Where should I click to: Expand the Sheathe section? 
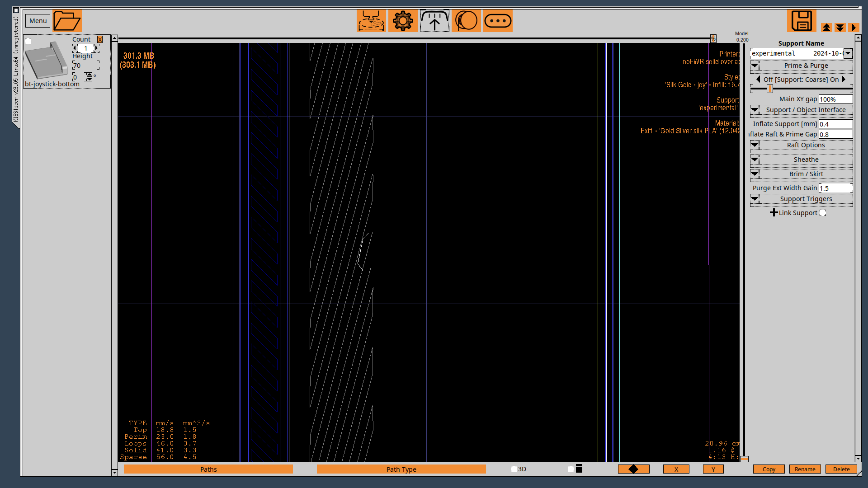point(801,160)
